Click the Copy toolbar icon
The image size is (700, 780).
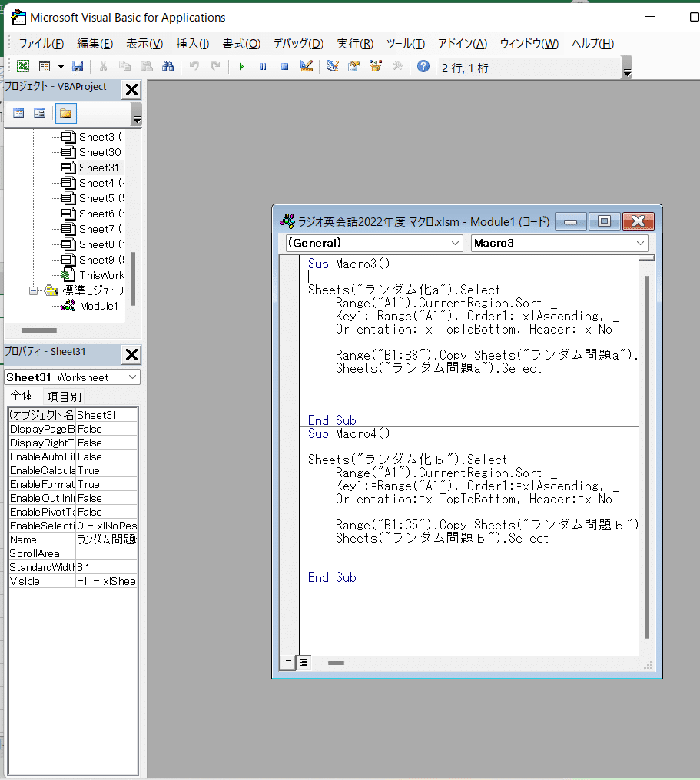pos(125,66)
